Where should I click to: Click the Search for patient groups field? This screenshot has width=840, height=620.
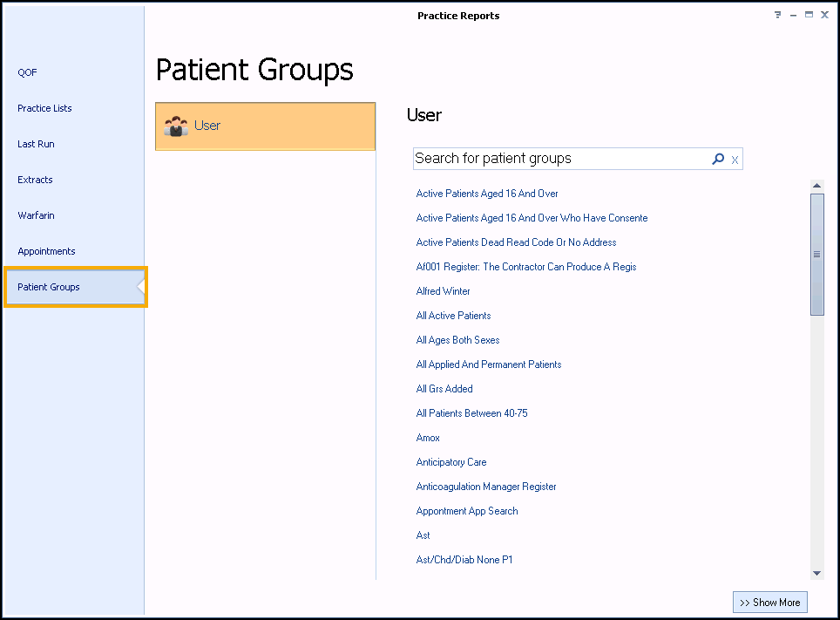[x=560, y=159]
